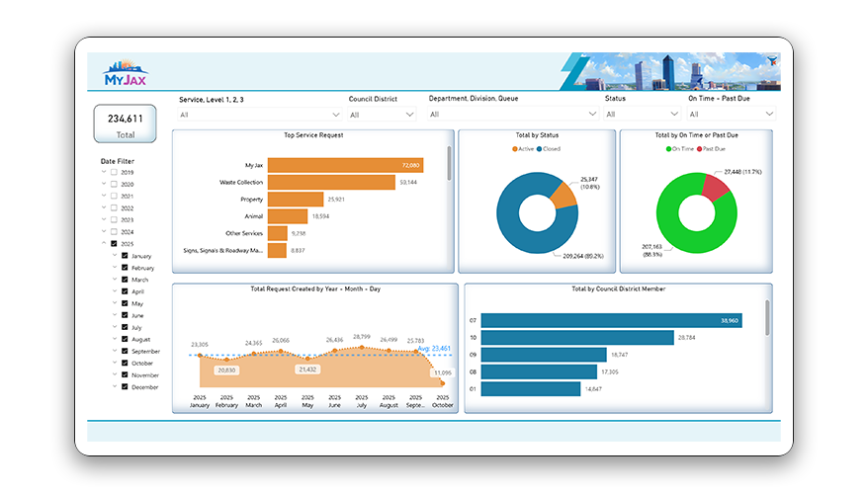This screenshot has height=494, width=868.
Task: Open the Status filter dropdown
Action: (x=640, y=115)
